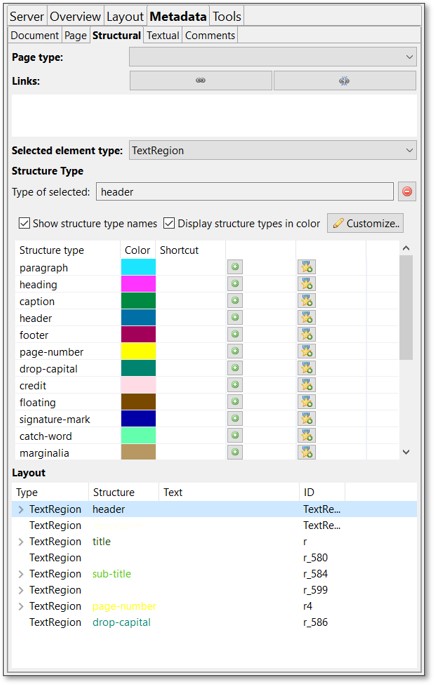Select the TextRegion r_580 row
Screen dimensions: 434x685
coord(214,558)
